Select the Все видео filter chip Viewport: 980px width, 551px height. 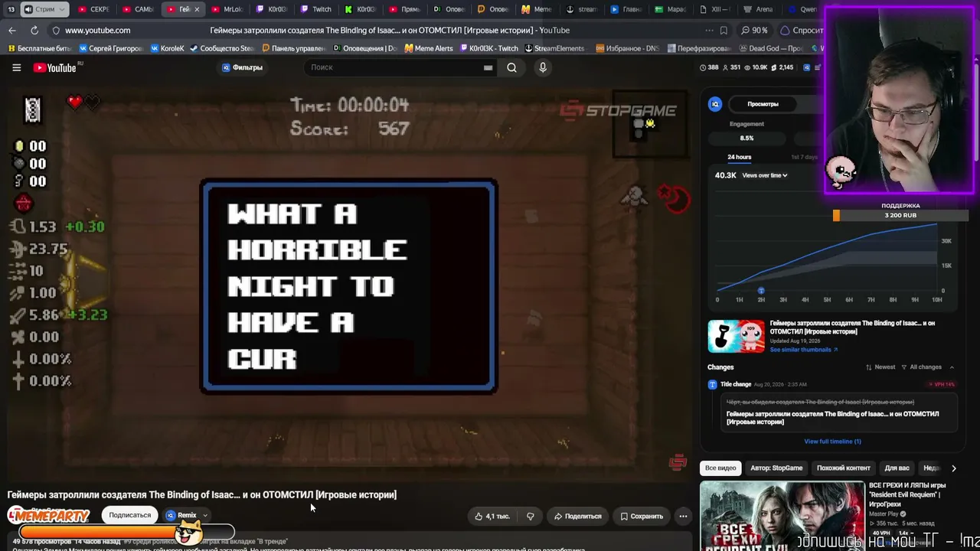(x=720, y=468)
